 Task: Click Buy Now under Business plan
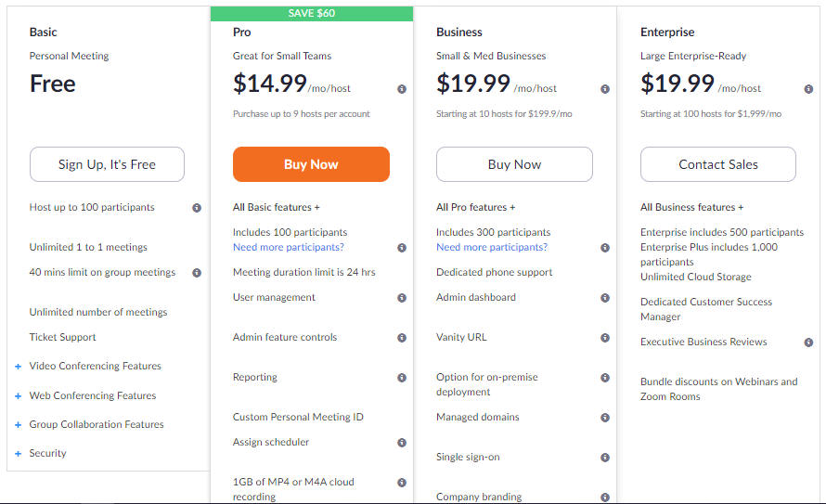515,164
